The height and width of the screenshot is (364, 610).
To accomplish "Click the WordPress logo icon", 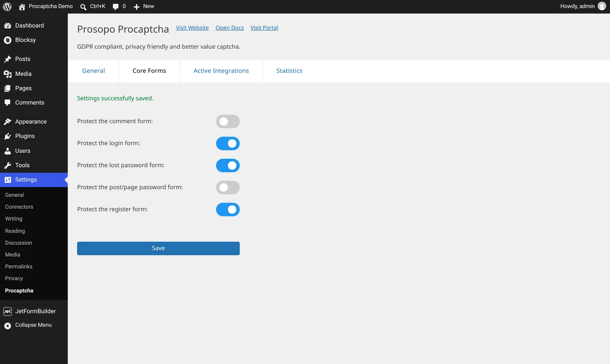I will point(7,6).
